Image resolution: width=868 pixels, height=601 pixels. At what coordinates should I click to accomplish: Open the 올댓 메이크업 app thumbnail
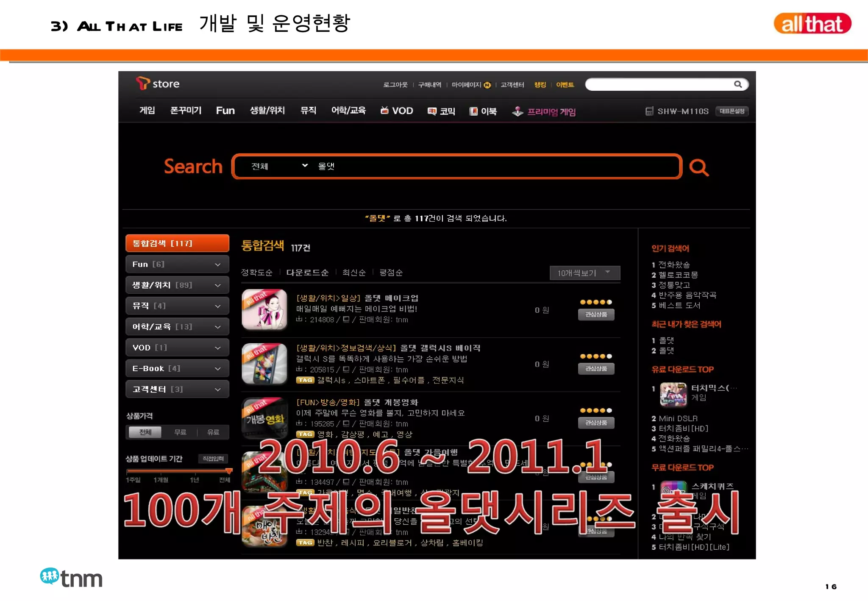point(264,309)
